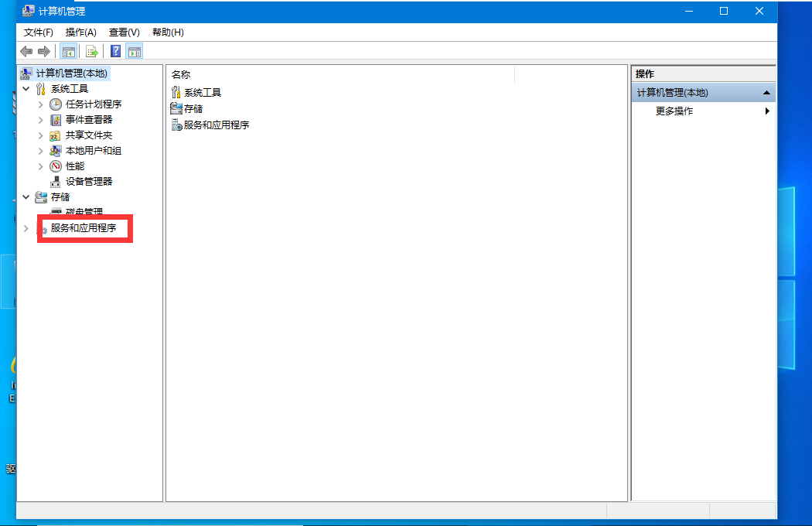This screenshot has width=812, height=526.
Task: Open 事件查看器 in the sidebar tree
Action: click(x=82, y=119)
